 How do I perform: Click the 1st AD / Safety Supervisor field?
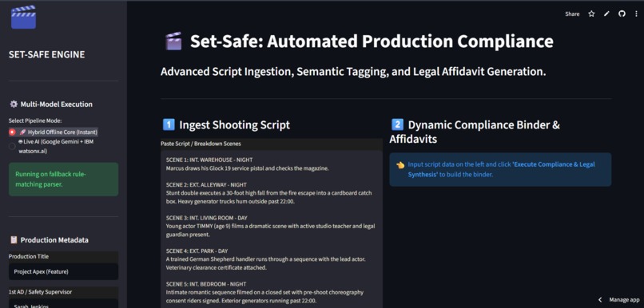click(x=63, y=304)
